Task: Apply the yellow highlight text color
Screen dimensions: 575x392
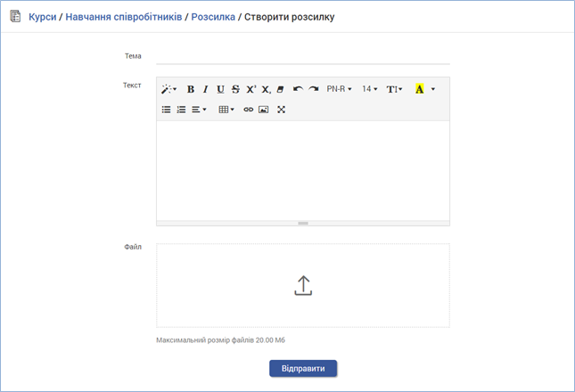Action: (420, 89)
